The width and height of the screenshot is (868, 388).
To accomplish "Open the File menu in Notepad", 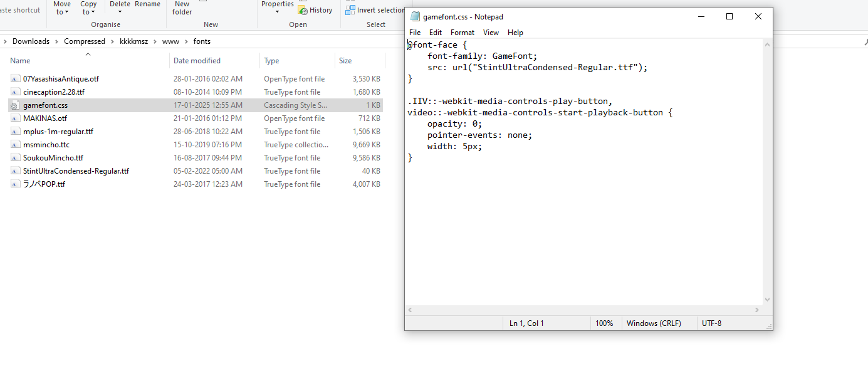I will tap(415, 33).
